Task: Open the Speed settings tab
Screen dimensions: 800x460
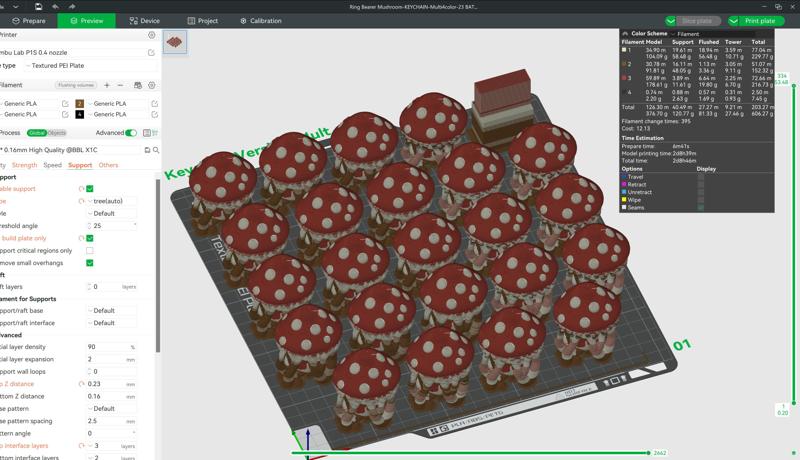Action: 53,165
